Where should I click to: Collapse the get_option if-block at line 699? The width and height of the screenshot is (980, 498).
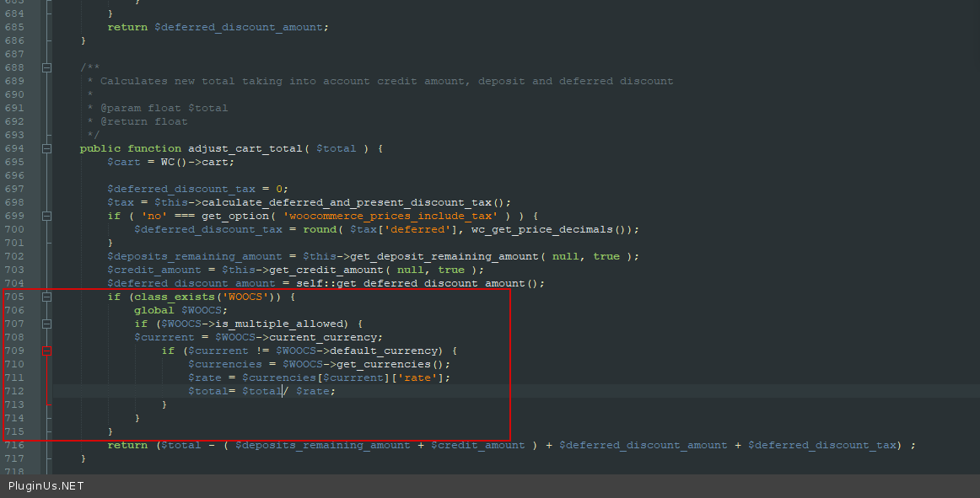pos(46,216)
